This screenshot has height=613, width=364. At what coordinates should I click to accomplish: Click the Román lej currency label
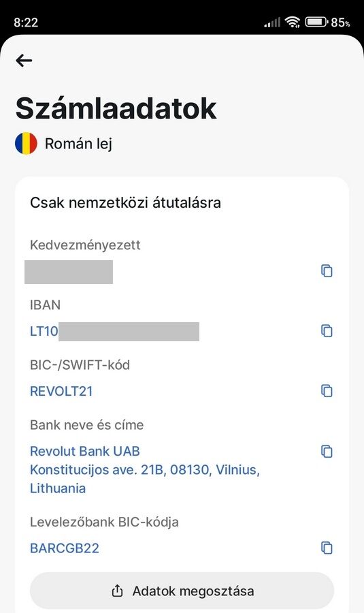coord(78,144)
